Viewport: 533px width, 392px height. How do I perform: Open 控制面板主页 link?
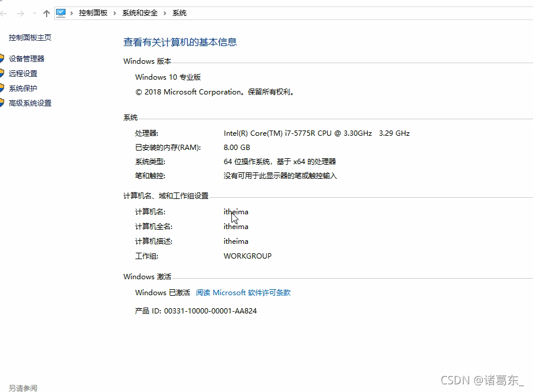click(30, 37)
